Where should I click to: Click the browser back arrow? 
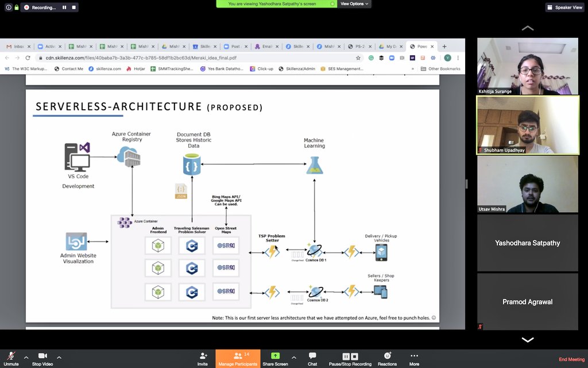tap(7, 58)
